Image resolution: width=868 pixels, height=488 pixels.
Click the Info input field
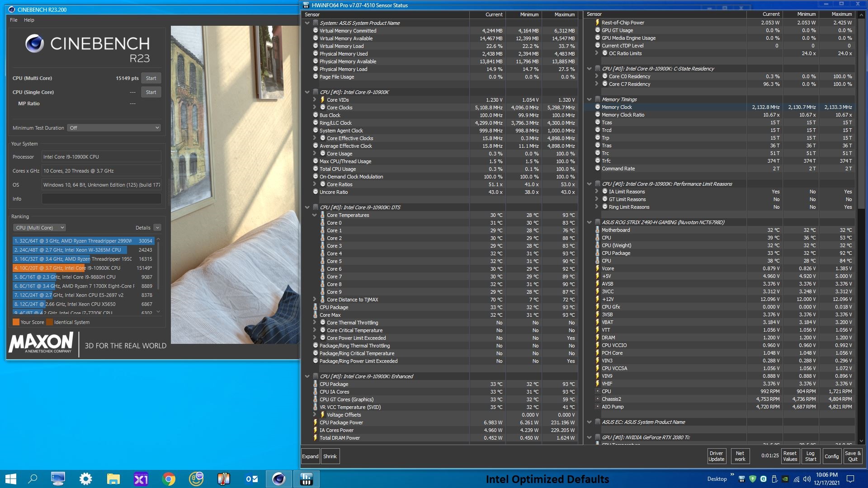coord(101,199)
